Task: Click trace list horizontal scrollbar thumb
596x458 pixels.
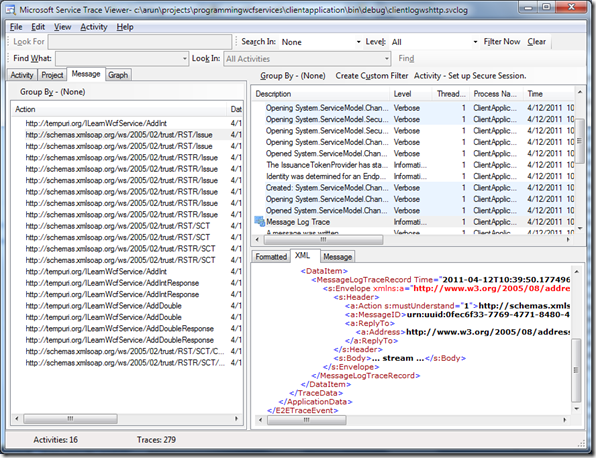Action: click(323, 240)
